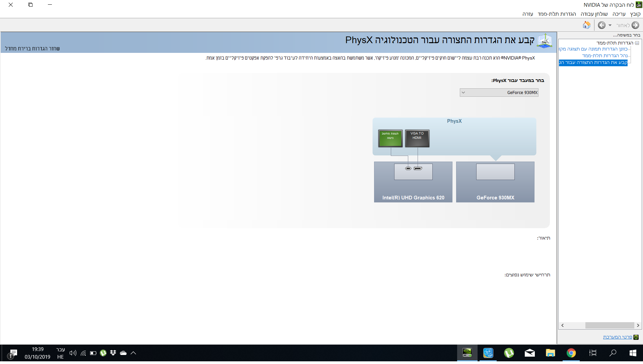Click the Dropbox tray icon
The width and height of the screenshot is (643, 364).
click(113, 353)
